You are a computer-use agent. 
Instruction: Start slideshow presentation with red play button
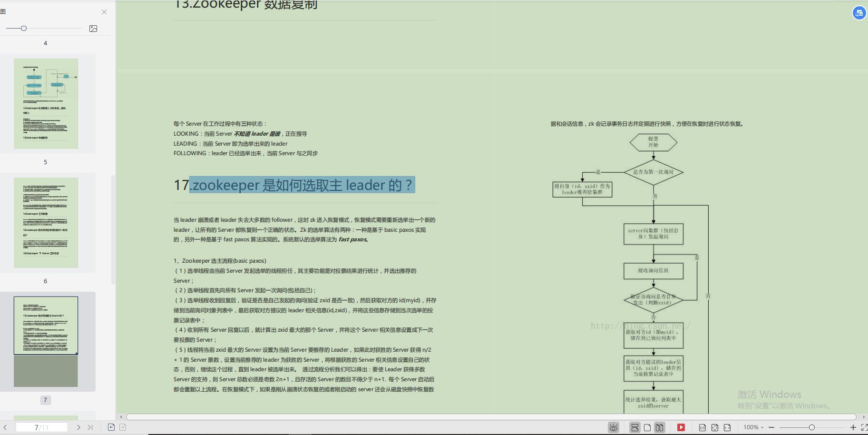(681, 427)
